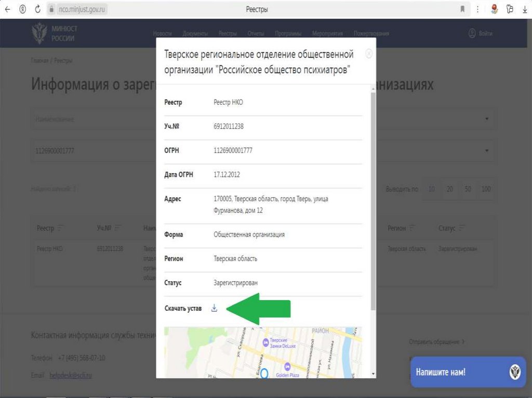The image size is (532, 398).
Task: Click the Golden Plaza map marker
Action: [x=287, y=367]
